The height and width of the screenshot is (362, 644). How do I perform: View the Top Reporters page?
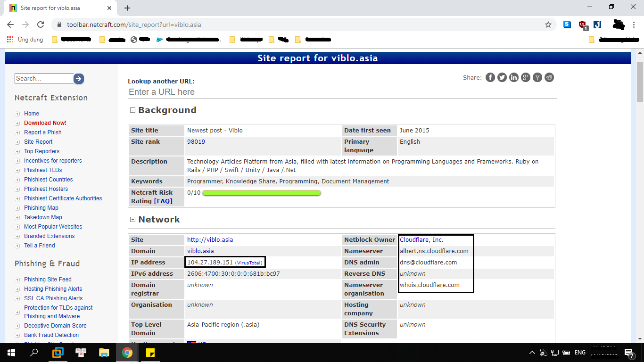tap(42, 151)
